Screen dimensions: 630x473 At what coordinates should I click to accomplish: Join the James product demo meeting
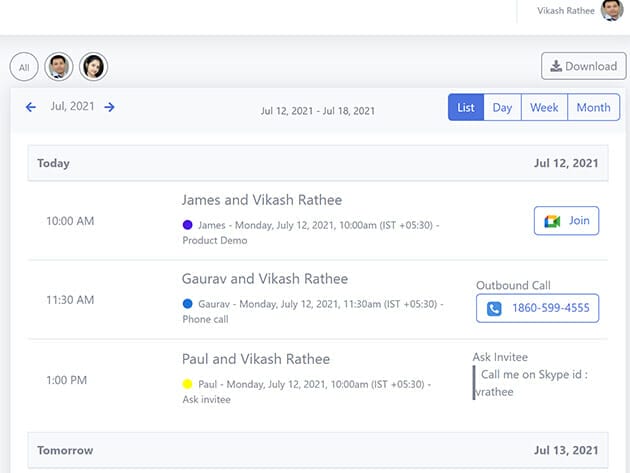pyautogui.click(x=567, y=221)
